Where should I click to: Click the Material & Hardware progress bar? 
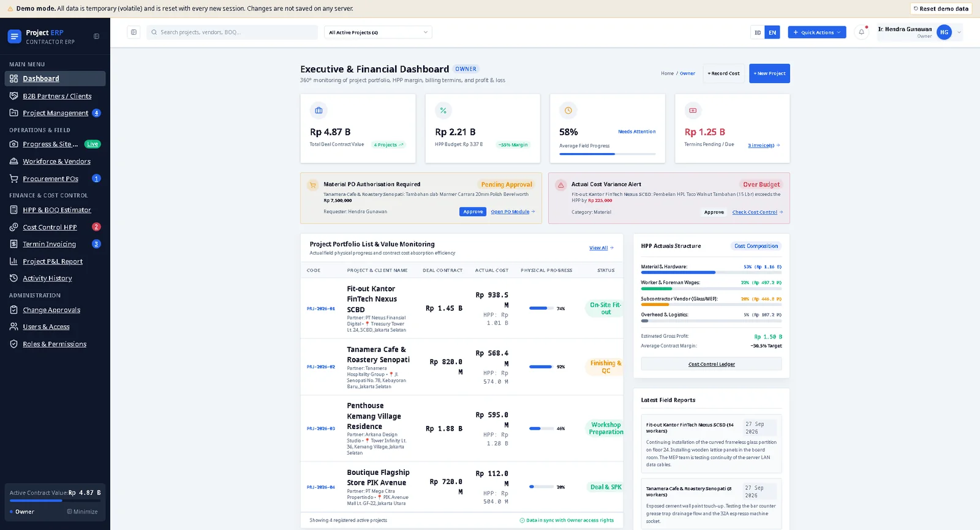pyautogui.click(x=711, y=272)
